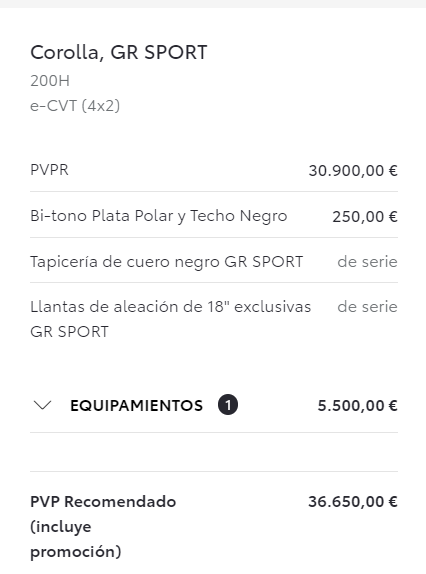This screenshot has height=574, width=426.
Task: Click Tapicería de cuero negro GR SPORT
Action: 167,262
